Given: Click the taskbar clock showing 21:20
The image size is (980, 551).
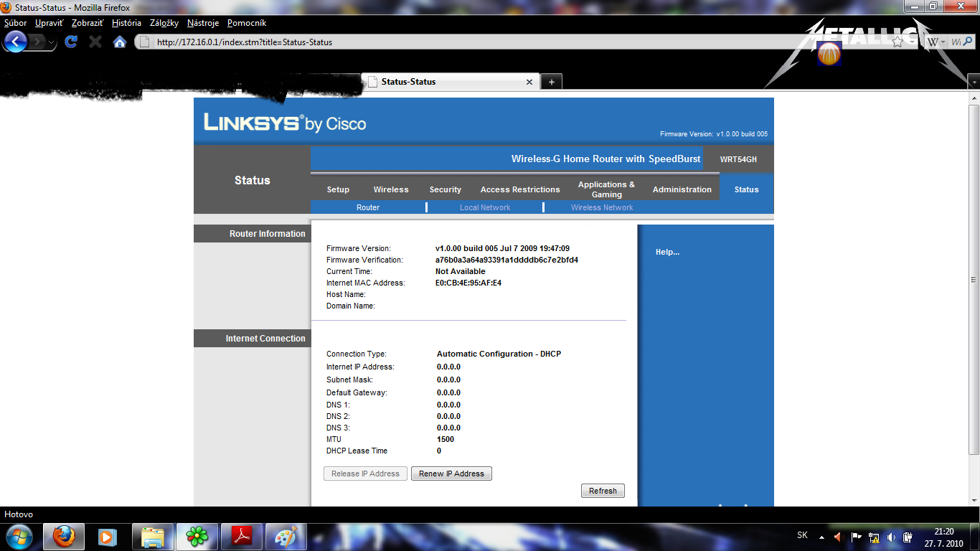Looking at the screenshot, I should tap(944, 537).
